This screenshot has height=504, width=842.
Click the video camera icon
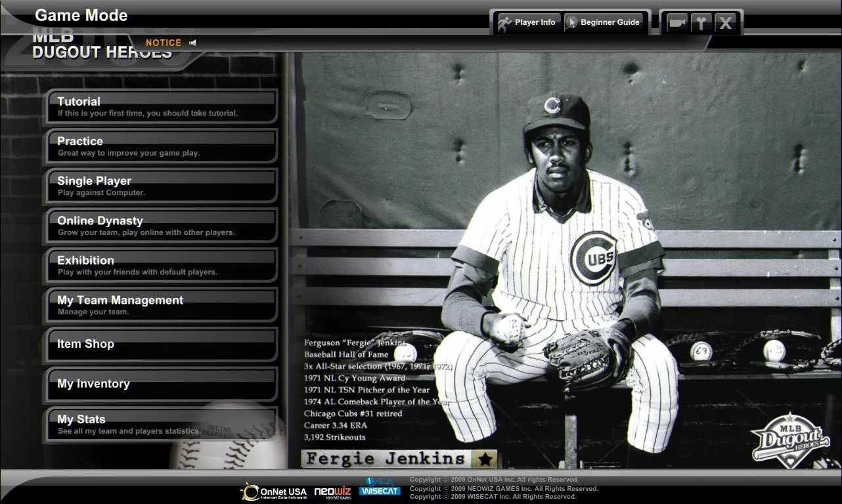[676, 23]
